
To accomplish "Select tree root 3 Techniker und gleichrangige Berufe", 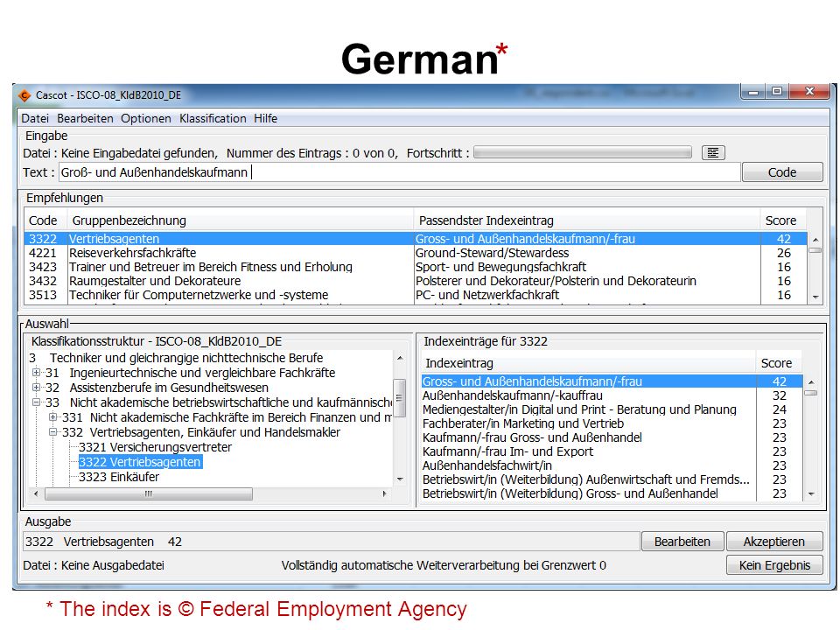I will pyautogui.click(x=176, y=358).
